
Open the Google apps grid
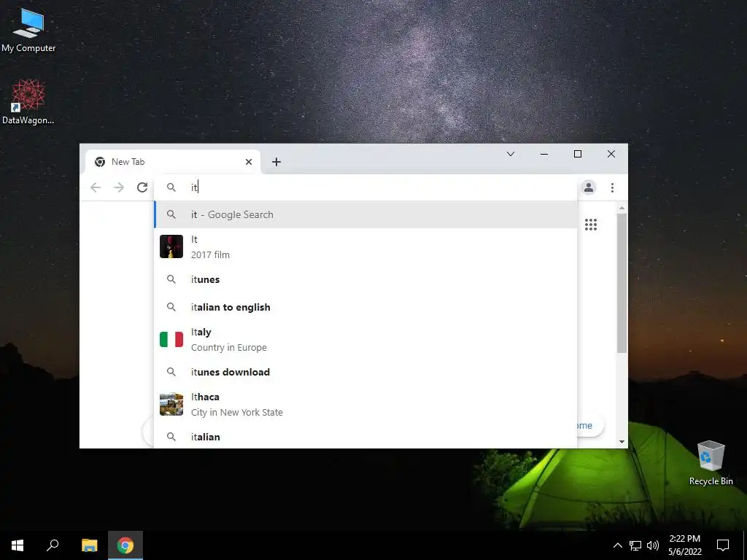(591, 225)
